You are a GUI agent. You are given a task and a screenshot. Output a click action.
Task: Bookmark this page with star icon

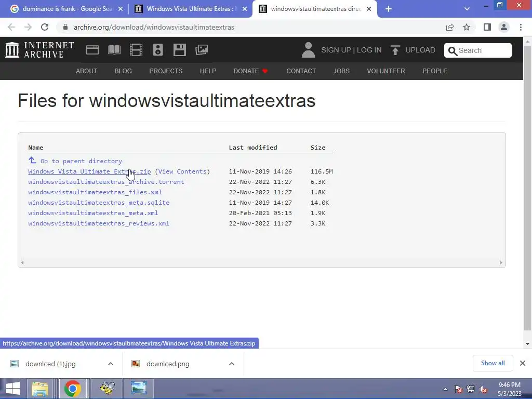[467, 27]
